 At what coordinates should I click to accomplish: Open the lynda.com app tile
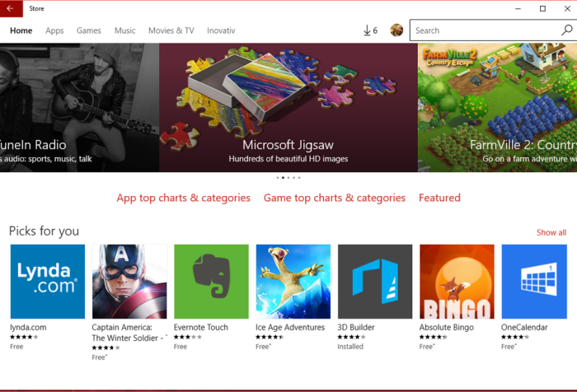coord(47,282)
